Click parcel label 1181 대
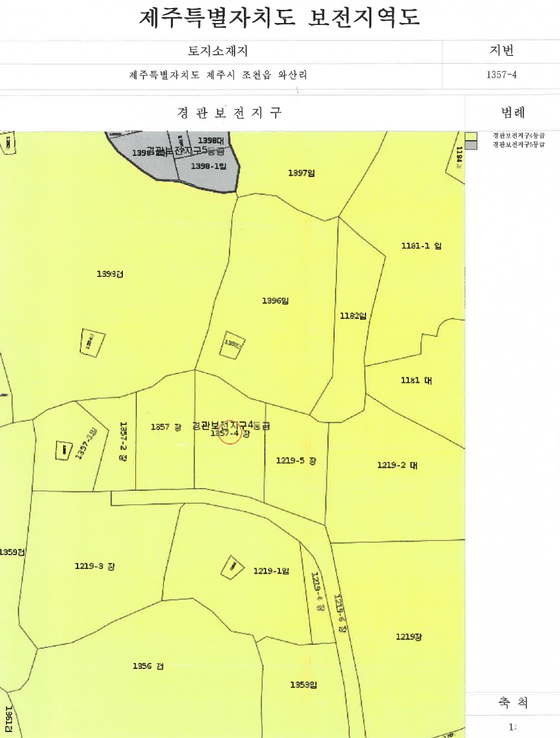The width and height of the screenshot is (560, 738). 416,380
